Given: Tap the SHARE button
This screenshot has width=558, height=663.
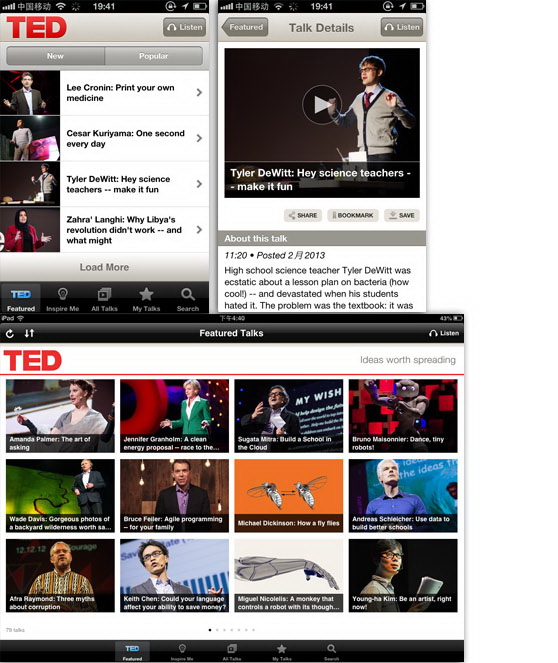Looking at the screenshot, I should (303, 215).
